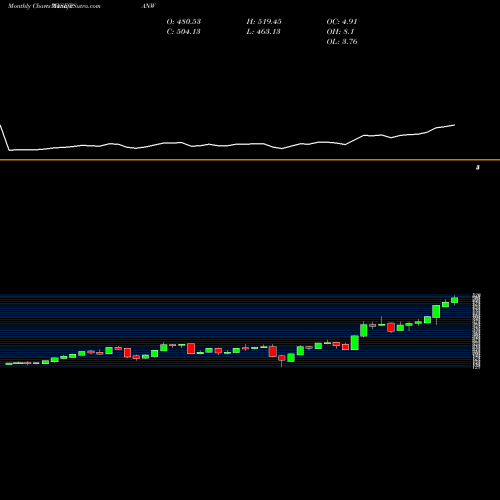The height and width of the screenshot is (500, 500).
Task: Click the "OC: 4.91" reading
Action: point(342,22)
